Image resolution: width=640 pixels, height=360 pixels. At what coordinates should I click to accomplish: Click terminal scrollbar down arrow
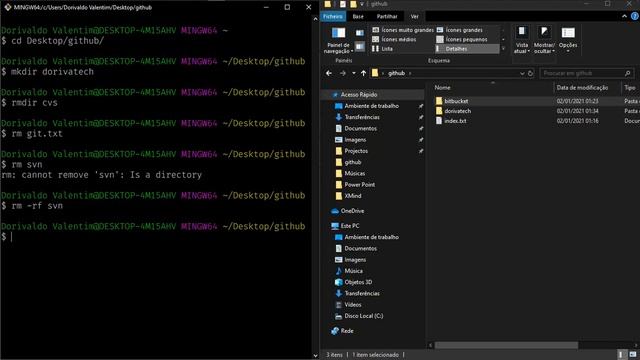click(315, 356)
